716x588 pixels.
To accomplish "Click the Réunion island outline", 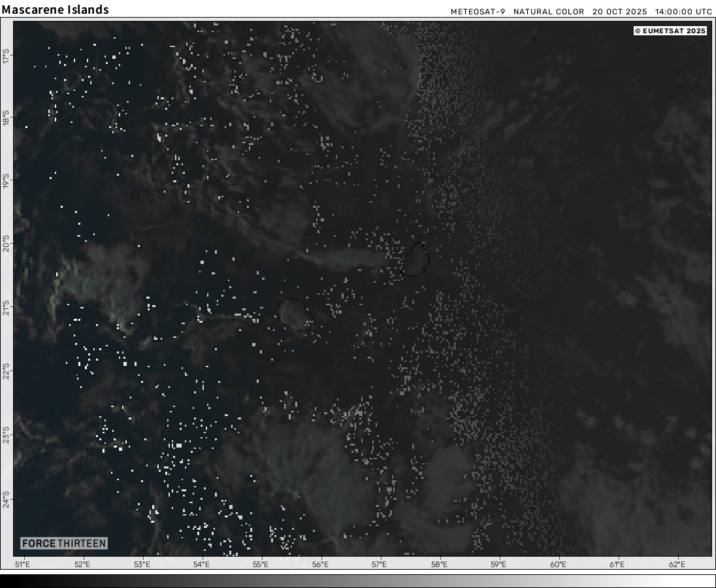I will (x=294, y=314).
